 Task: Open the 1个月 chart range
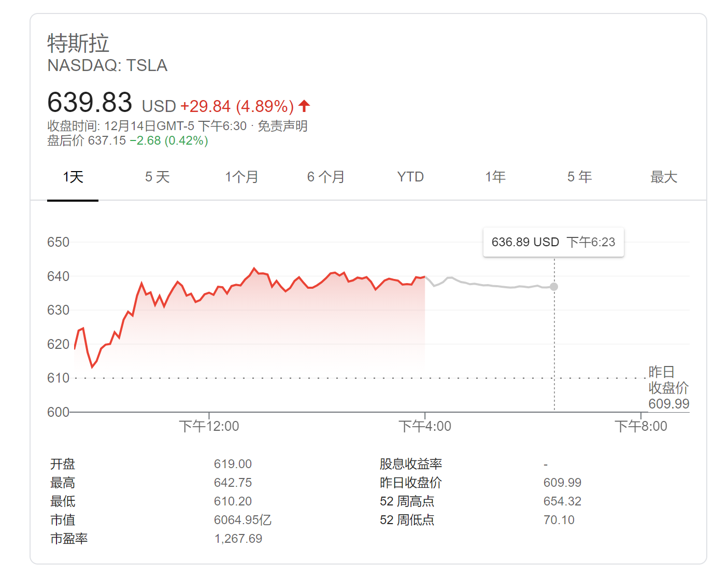click(241, 177)
